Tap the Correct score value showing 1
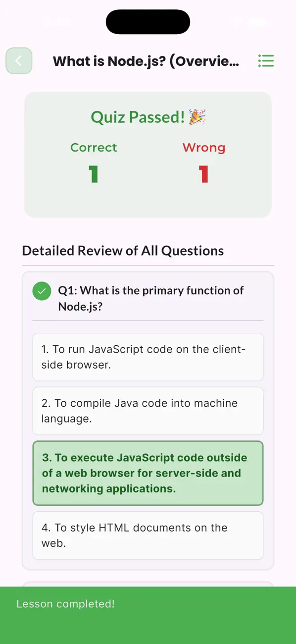Screen dimensions: 296x644 [94, 174]
